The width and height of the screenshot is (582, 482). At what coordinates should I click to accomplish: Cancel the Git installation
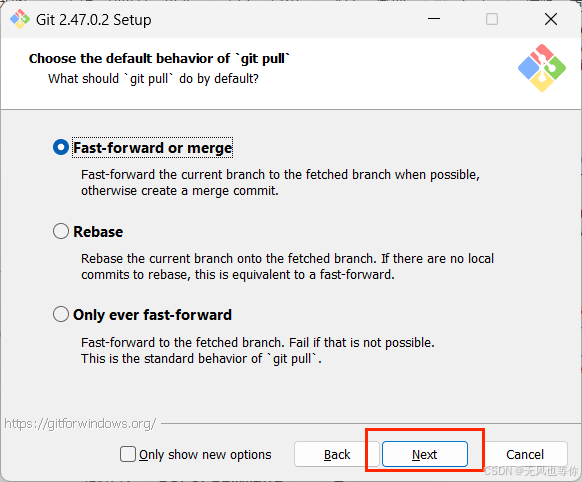click(525, 454)
